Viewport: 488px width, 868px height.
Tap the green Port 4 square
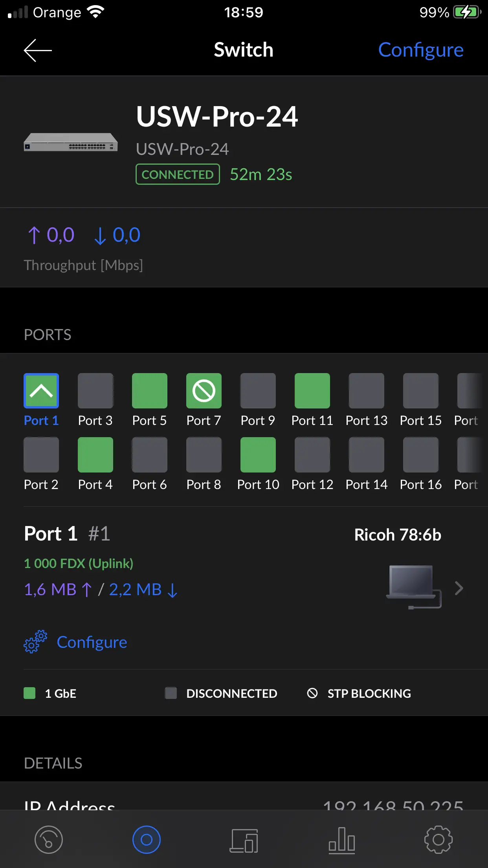(x=95, y=455)
